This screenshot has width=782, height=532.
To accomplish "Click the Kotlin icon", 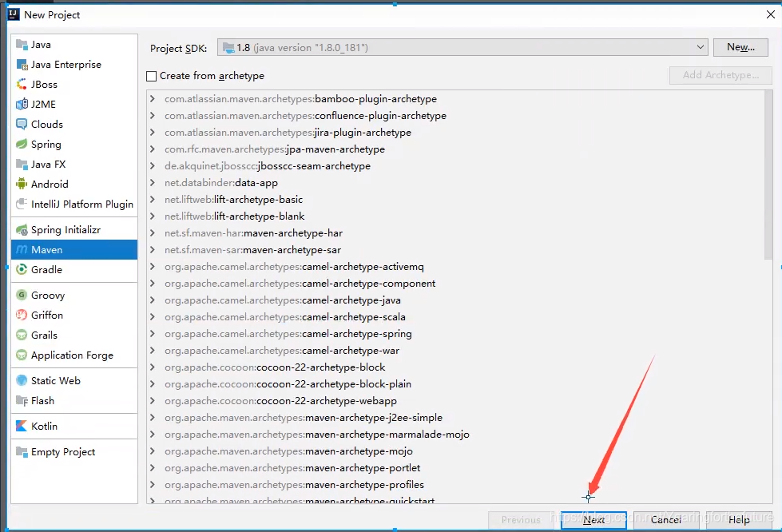I will (22, 427).
